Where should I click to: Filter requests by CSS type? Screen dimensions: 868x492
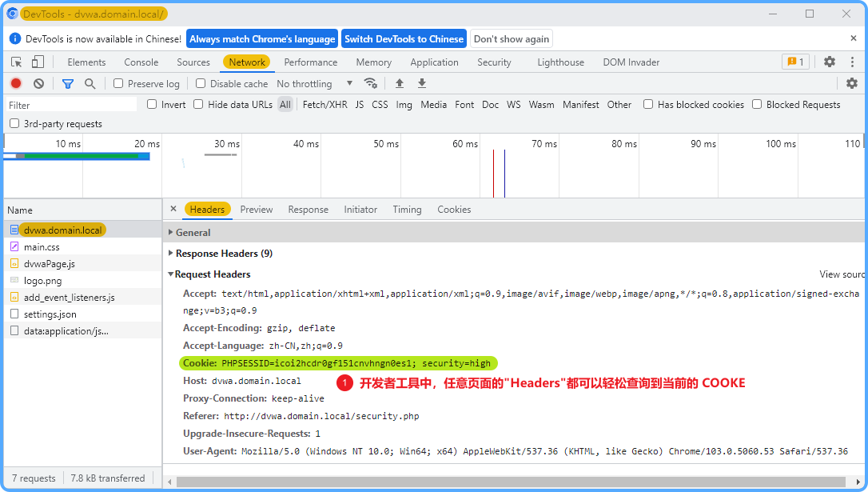380,104
